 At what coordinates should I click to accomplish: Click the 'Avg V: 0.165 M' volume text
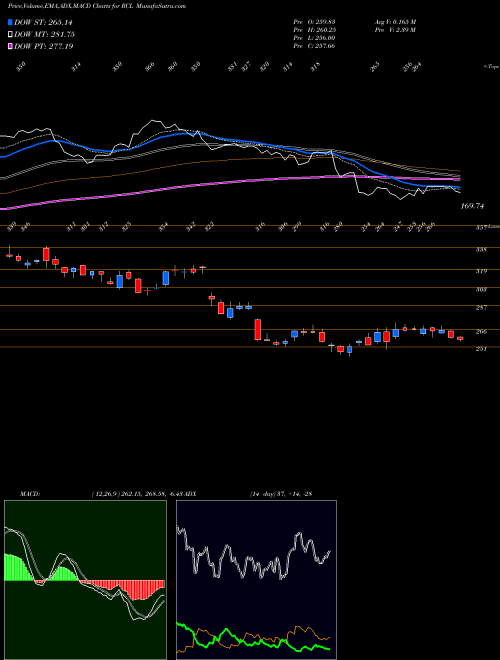tap(396, 21)
